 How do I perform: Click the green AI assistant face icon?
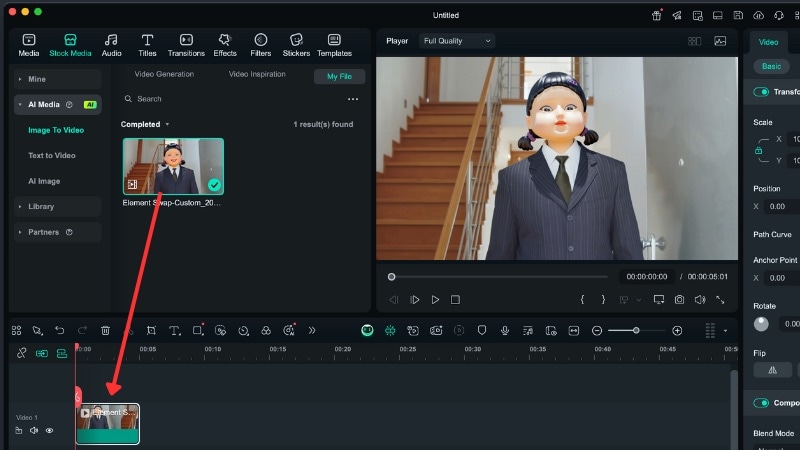367,331
